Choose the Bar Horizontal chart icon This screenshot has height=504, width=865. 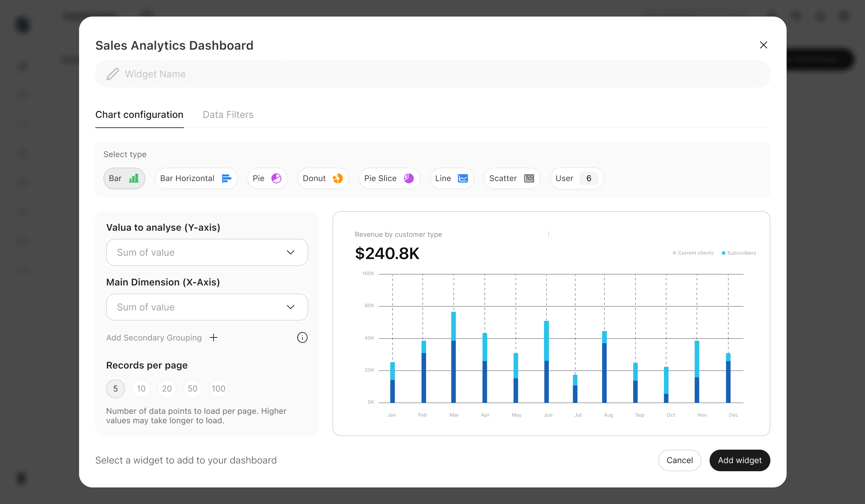[x=226, y=178]
